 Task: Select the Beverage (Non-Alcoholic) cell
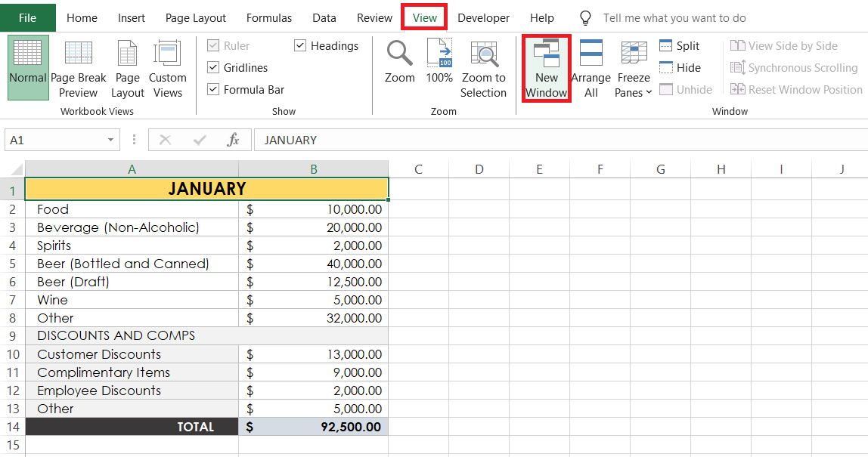click(132, 227)
